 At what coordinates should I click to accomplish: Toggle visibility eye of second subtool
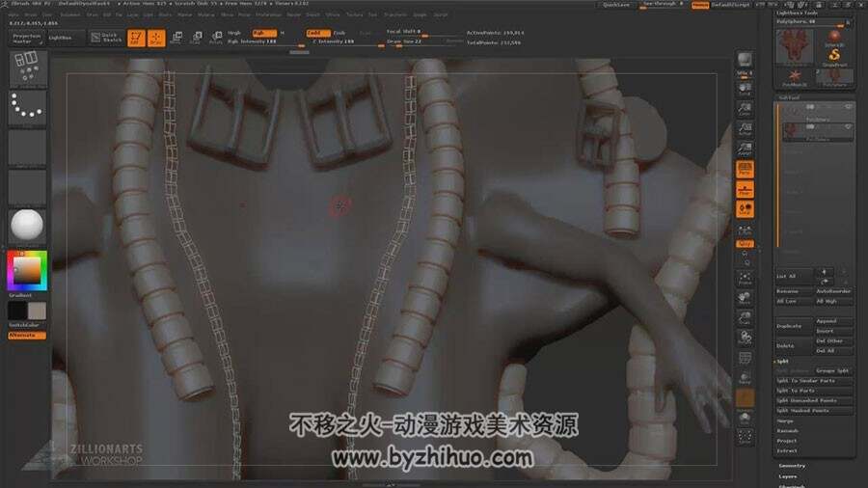(848, 126)
